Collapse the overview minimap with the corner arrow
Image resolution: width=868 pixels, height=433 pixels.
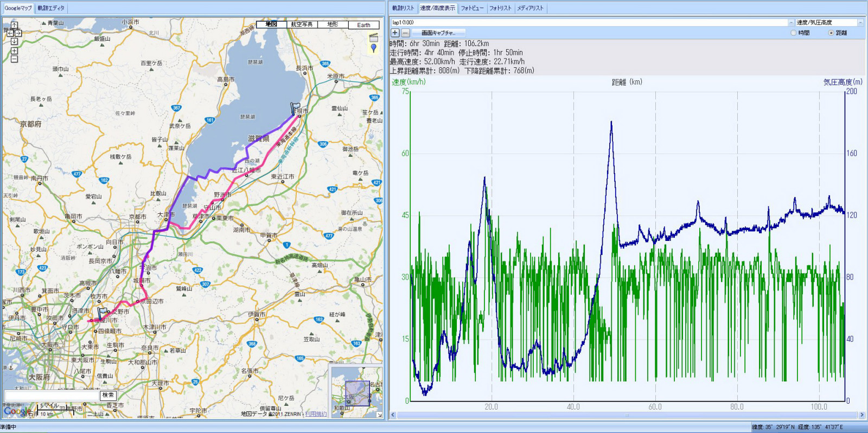(379, 415)
